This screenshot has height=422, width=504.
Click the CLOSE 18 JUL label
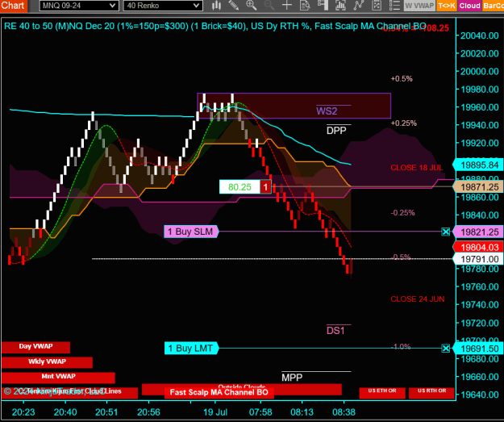pos(417,168)
